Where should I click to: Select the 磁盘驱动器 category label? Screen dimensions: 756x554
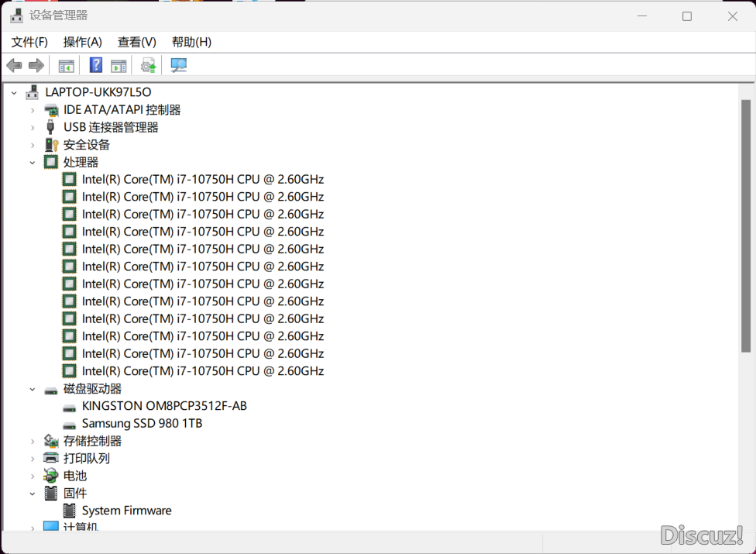click(93, 389)
